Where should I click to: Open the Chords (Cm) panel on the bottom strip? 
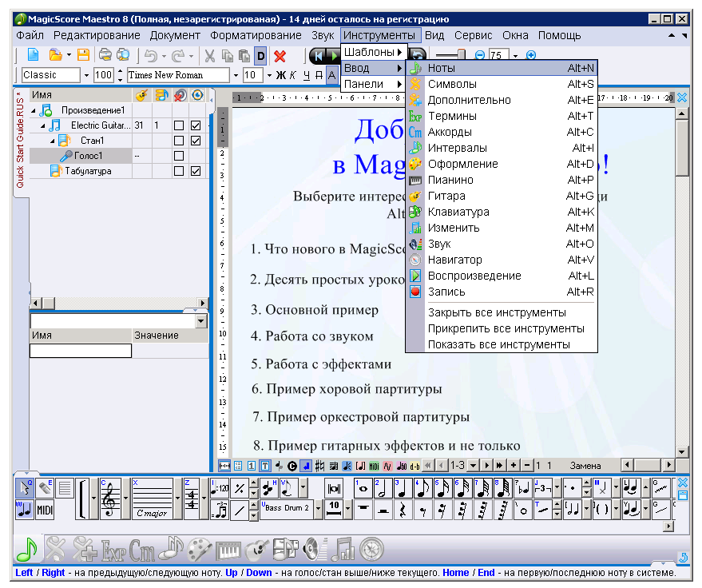(142, 550)
